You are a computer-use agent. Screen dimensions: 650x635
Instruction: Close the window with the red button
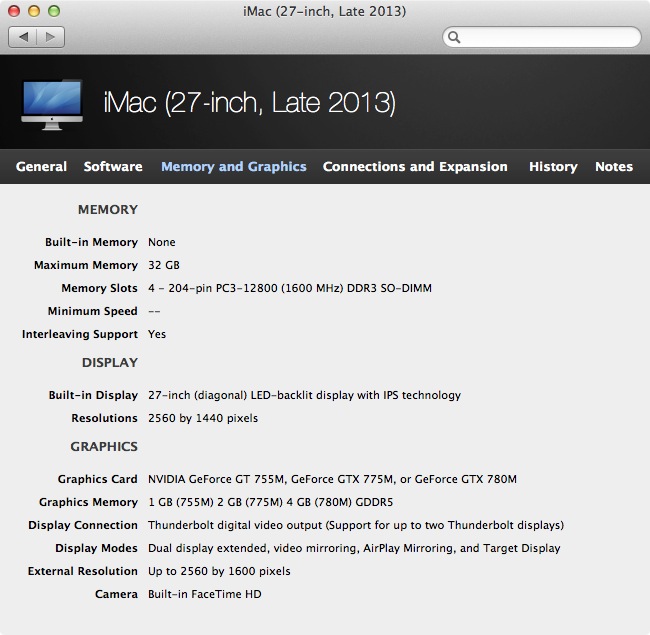click(14, 11)
